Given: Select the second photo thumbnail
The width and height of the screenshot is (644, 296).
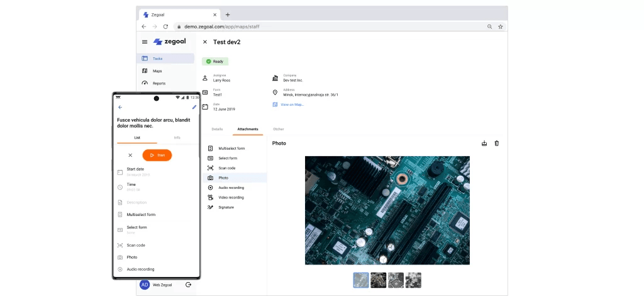Looking at the screenshot, I should click(x=379, y=280).
